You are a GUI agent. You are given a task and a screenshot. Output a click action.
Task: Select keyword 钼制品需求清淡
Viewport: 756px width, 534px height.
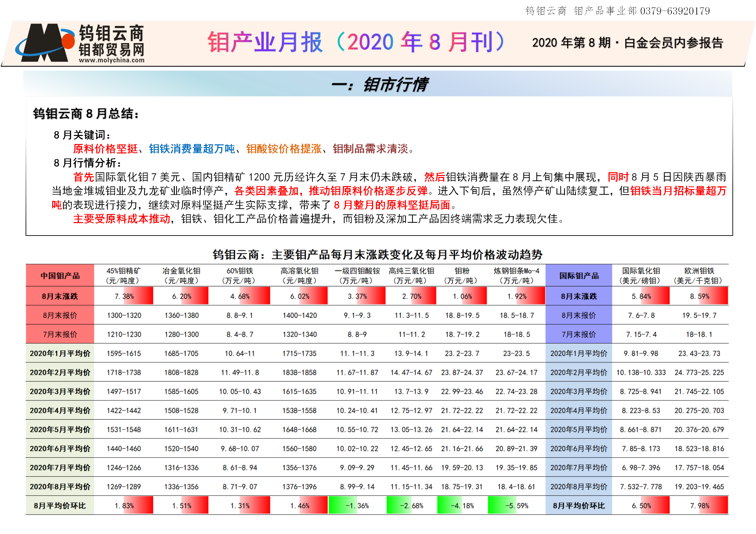370,148
